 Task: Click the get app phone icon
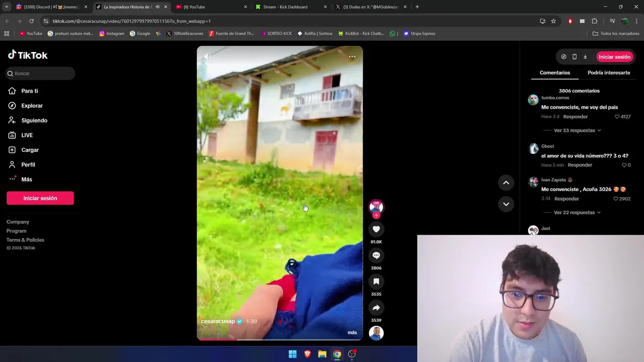pos(575,57)
